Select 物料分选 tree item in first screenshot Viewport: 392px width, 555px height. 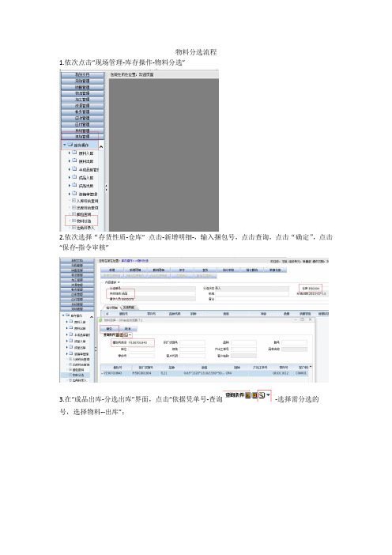[x=84, y=221]
